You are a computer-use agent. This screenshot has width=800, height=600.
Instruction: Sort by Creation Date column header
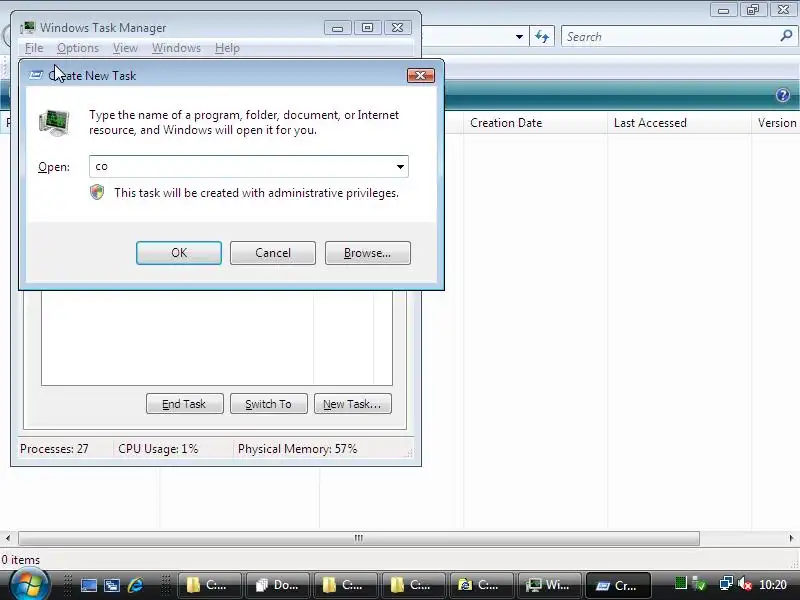pos(535,123)
